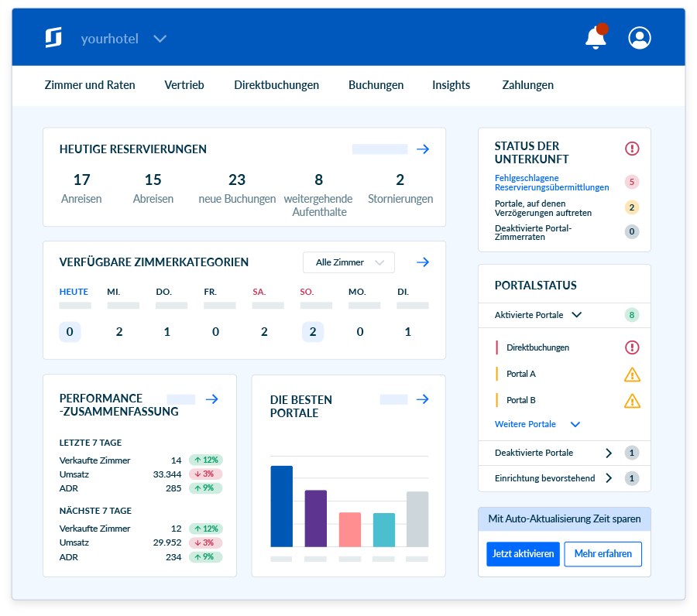Open the user account icon
This screenshot has width=697, height=616.
640,37
